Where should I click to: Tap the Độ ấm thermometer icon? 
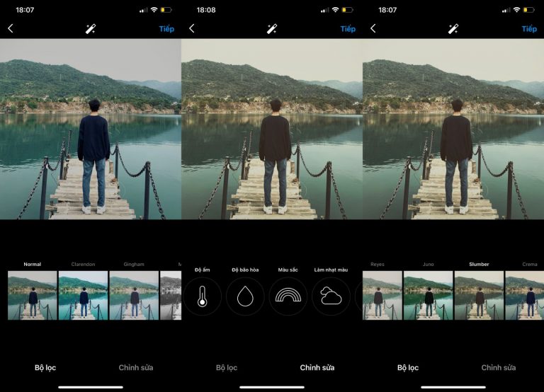coord(202,296)
